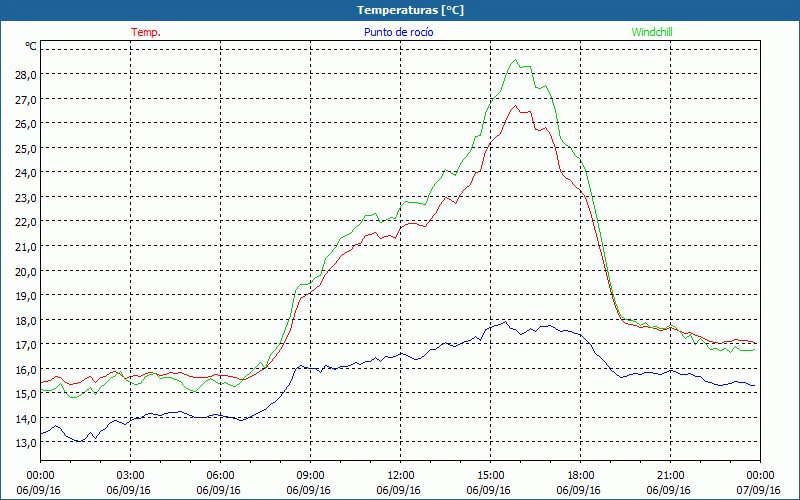Image resolution: width=800 pixels, height=500 pixels.
Task: Click the 14,0 y-axis value
Action: tap(26, 419)
